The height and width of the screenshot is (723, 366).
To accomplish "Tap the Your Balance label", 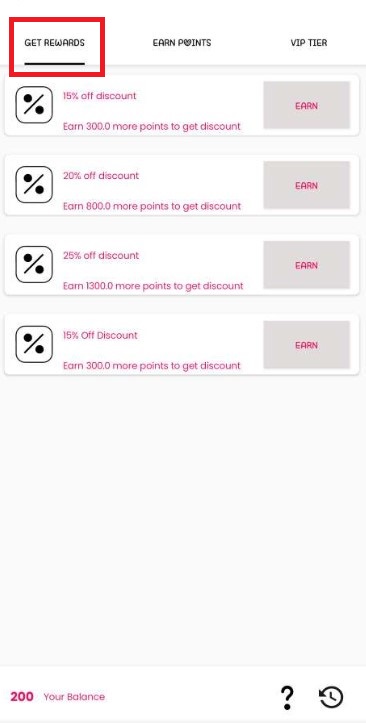I will (74, 697).
